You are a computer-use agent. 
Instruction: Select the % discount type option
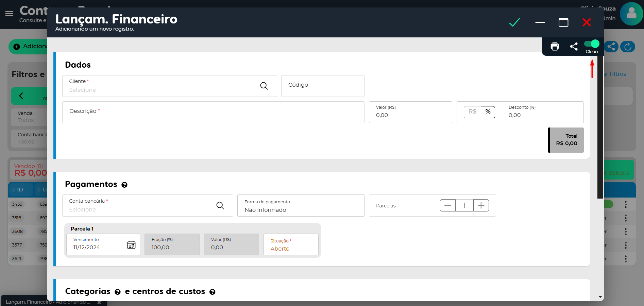tap(488, 112)
